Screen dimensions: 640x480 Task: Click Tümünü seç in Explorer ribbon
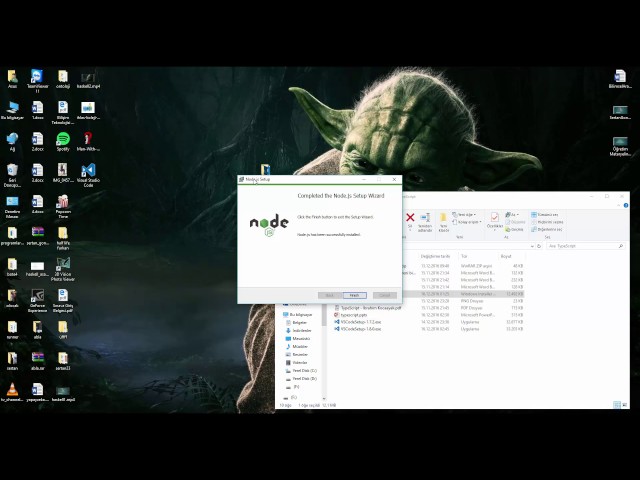pyautogui.click(x=545, y=215)
